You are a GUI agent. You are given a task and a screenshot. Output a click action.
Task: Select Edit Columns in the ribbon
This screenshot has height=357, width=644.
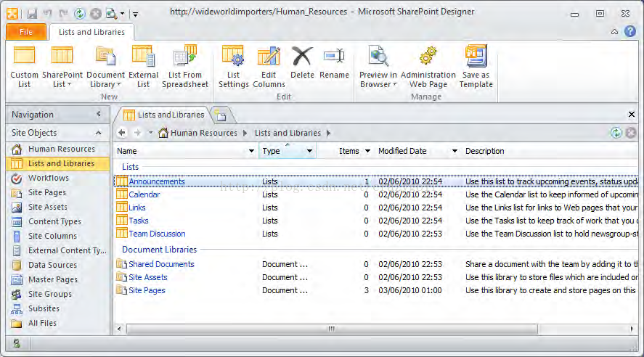click(269, 67)
